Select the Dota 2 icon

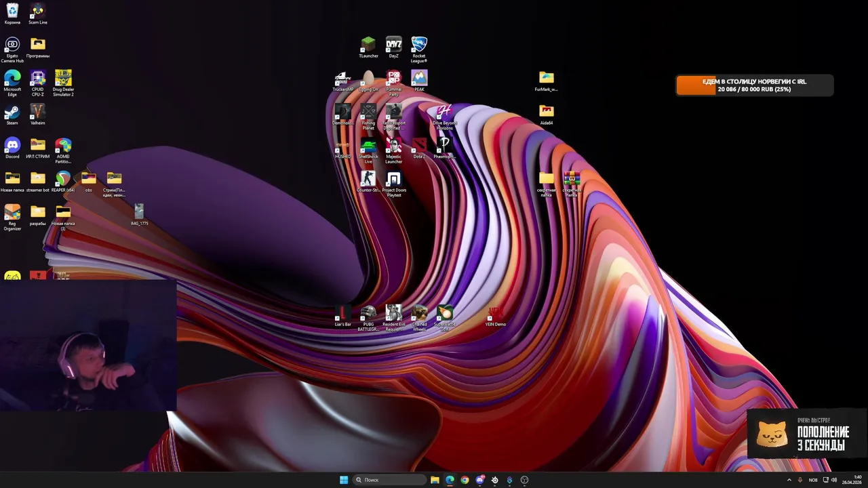pyautogui.click(x=419, y=148)
